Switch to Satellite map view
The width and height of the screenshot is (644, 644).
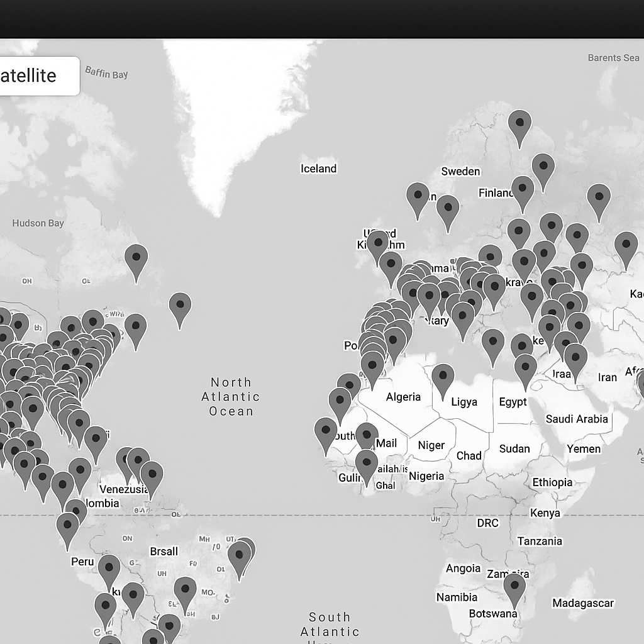point(38,76)
